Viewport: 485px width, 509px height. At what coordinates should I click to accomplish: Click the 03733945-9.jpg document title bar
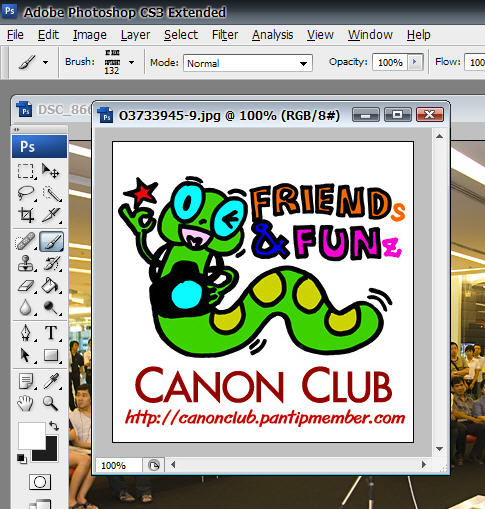[x=229, y=116]
